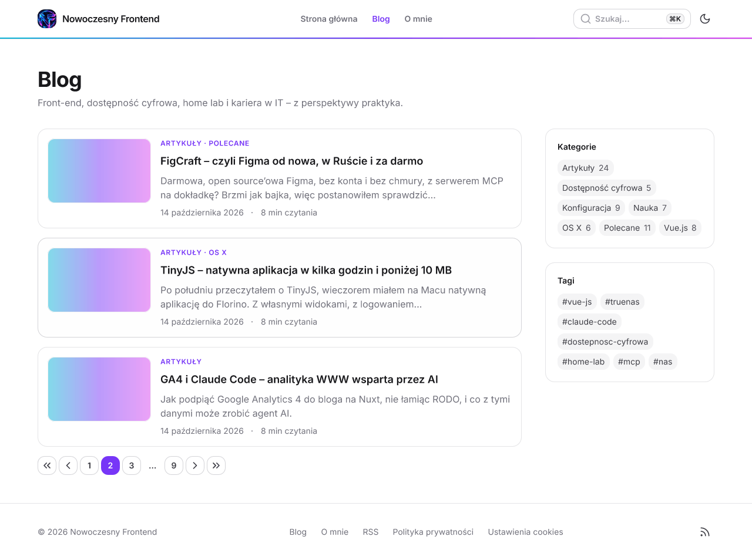752x560 pixels.
Task: Select the #vue-js tag
Action: (577, 302)
